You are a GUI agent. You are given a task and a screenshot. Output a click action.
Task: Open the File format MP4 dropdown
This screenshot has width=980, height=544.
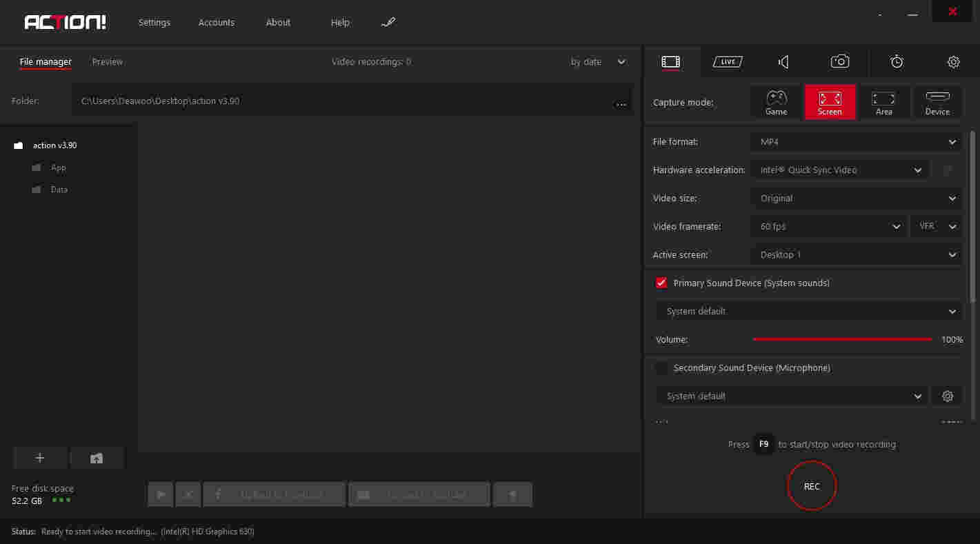(856, 142)
